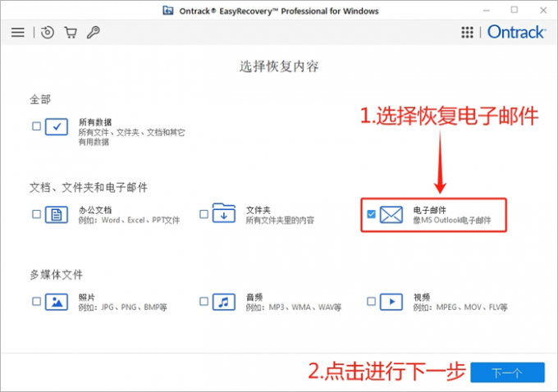Screen dimensions: 558x392
Task: Click the activation key icon
Action: (x=94, y=32)
